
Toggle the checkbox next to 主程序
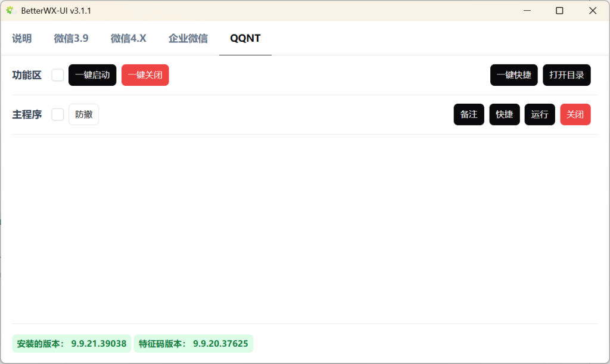[x=57, y=114]
